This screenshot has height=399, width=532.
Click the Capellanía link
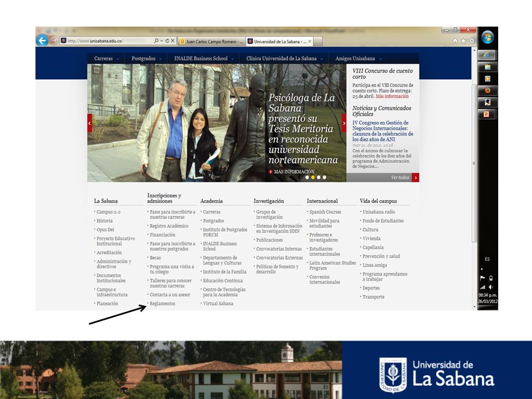coord(373,247)
